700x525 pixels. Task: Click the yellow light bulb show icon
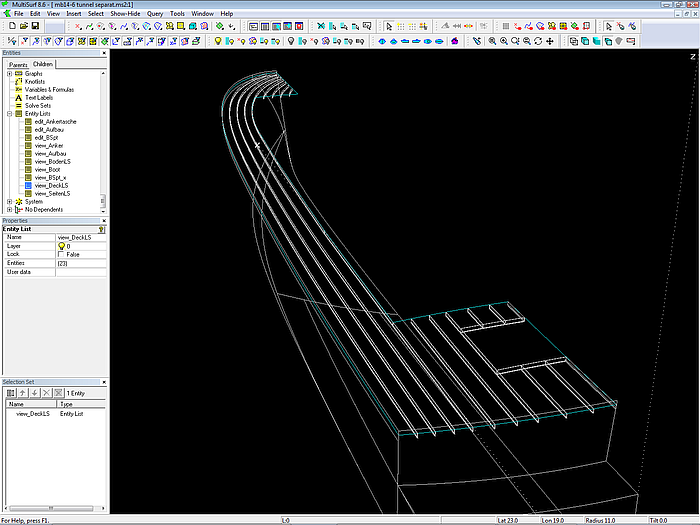coord(218,41)
